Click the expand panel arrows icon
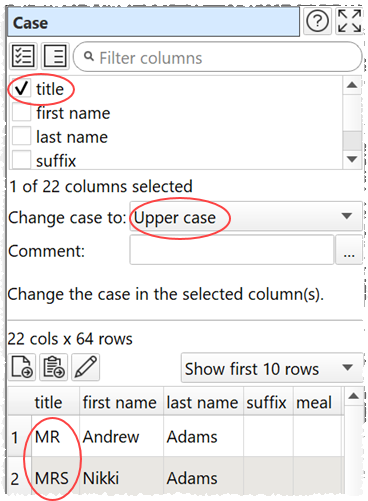Screen dimensions: 368x501 (x=349, y=22)
